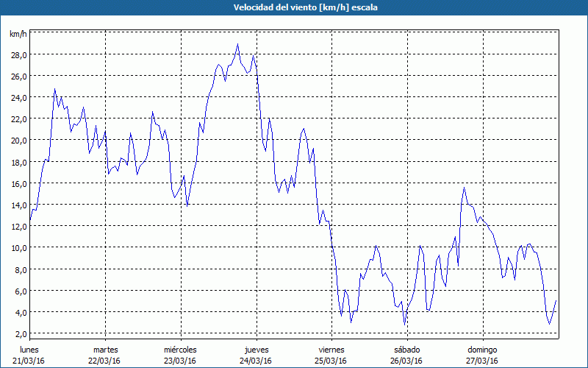Image resolution: width=588 pixels, height=368 pixels.
Task: Select the 25/03/16 date label
Action: pyautogui.click(x=331, y=361)
